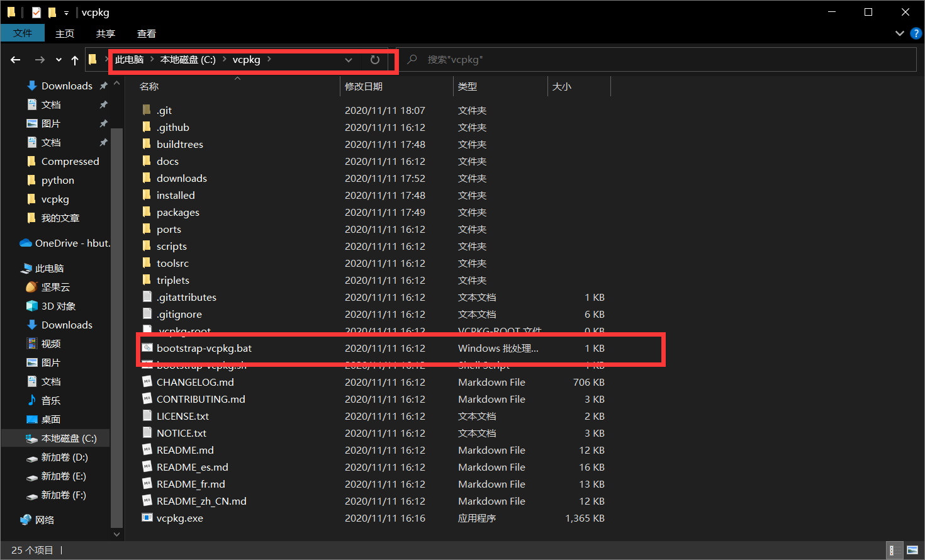Select the .git folder icon

tap(147, 110)
